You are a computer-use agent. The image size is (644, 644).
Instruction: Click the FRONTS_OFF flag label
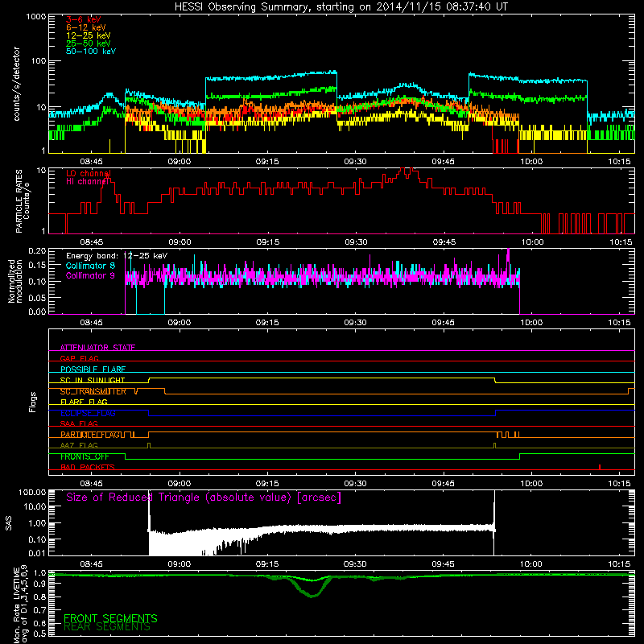[x=85, y=456]
